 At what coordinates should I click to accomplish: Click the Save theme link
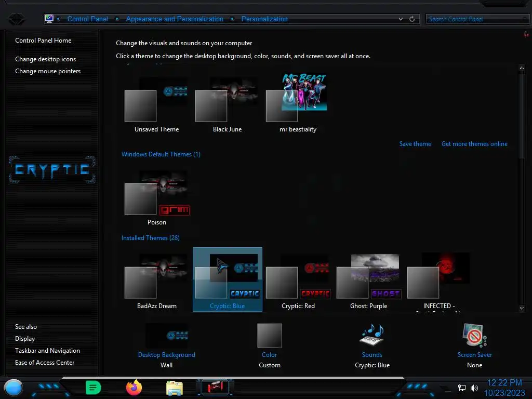pyautogui.click(x=415, y=144)
